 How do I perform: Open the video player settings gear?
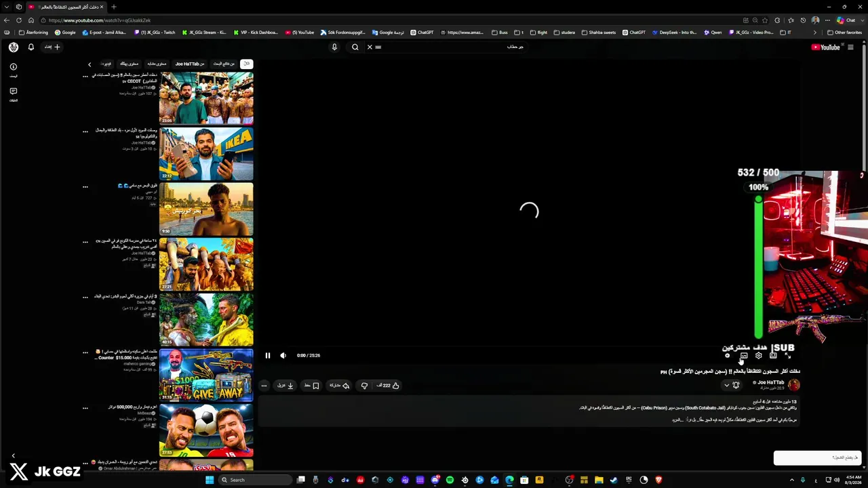tap(758, 355)
